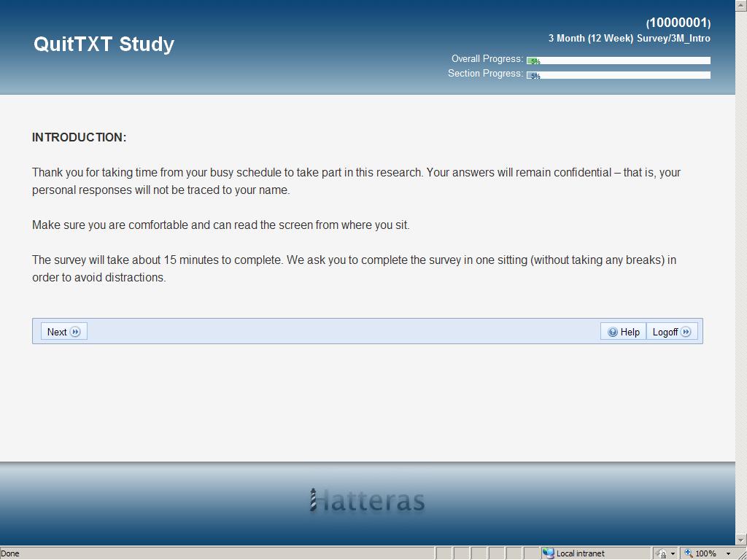Click the participant ID 10000001
Image resolution: width=747 pixels, height=560 pixels.
[x=678, y=23]
